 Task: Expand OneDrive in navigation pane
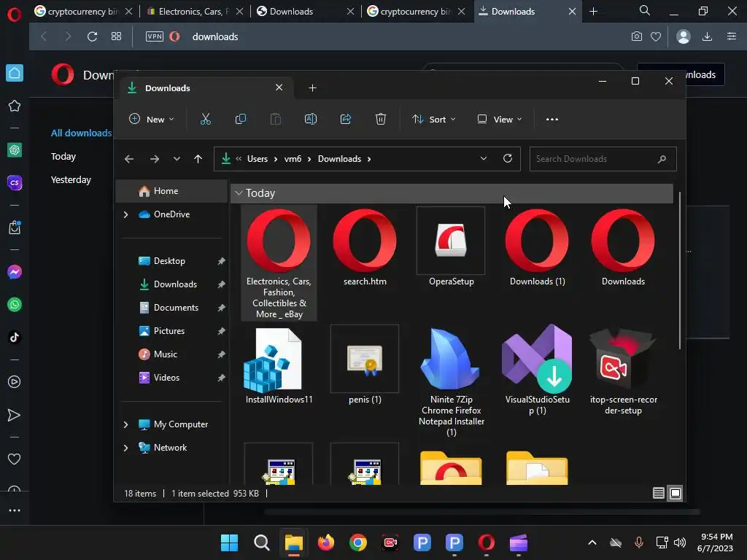click(125, 215)
